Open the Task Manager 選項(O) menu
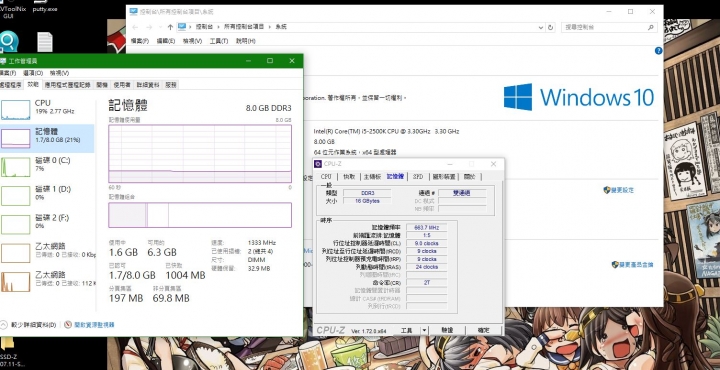720x370 pixels. (33, 73)
